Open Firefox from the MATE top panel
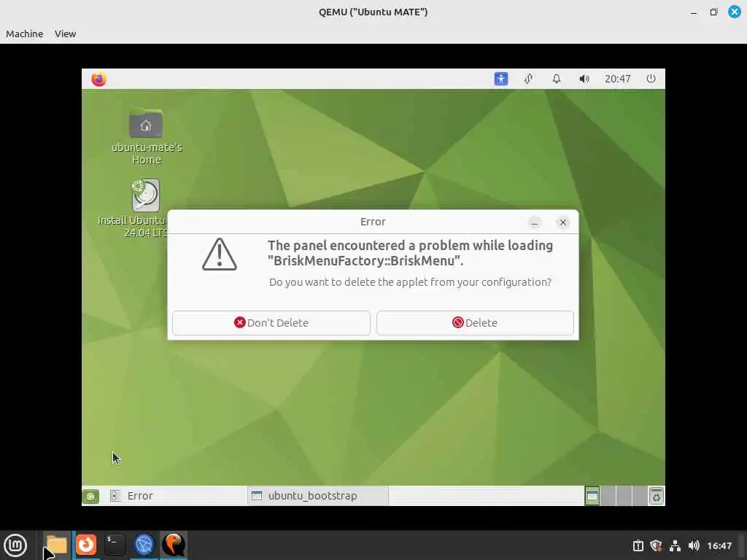This screenshot has height=560, width=747. [x=99, y=79]
